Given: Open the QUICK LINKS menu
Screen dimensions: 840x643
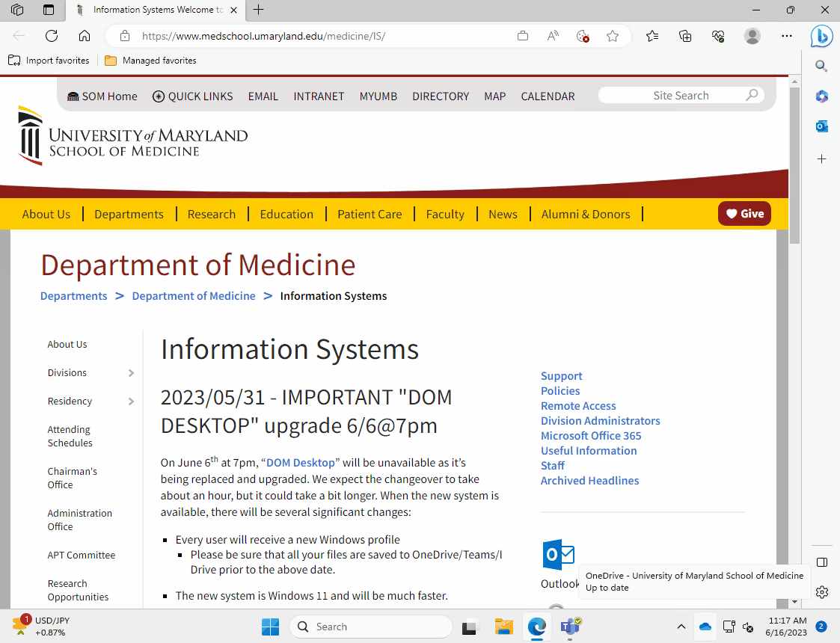Looking at the screenshot, I should 192,96.
